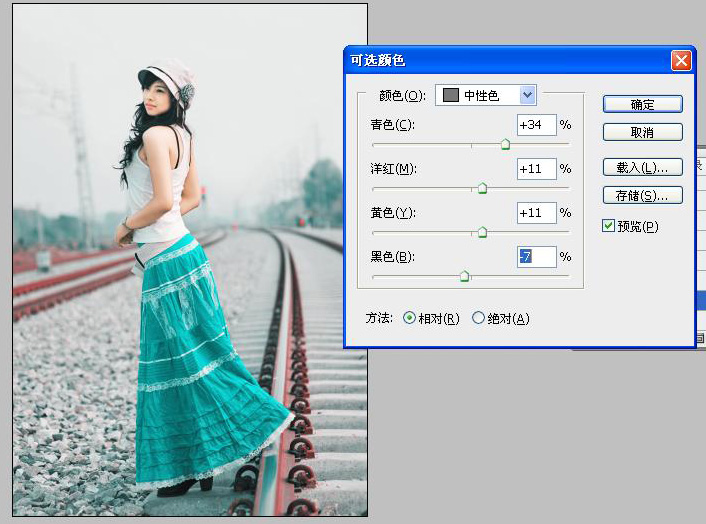Click the 黑色 slider handle
The image size is (706, 524).
coord(465,276)
